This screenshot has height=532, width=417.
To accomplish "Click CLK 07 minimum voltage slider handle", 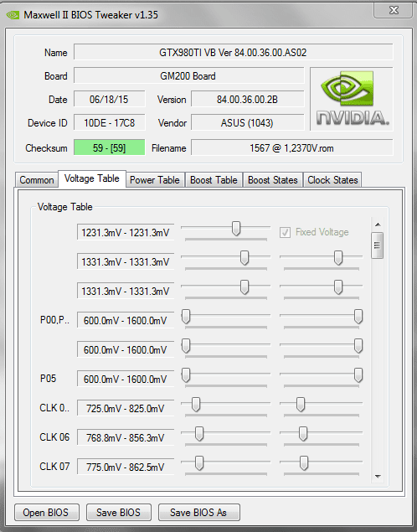I will pos(199,463).
